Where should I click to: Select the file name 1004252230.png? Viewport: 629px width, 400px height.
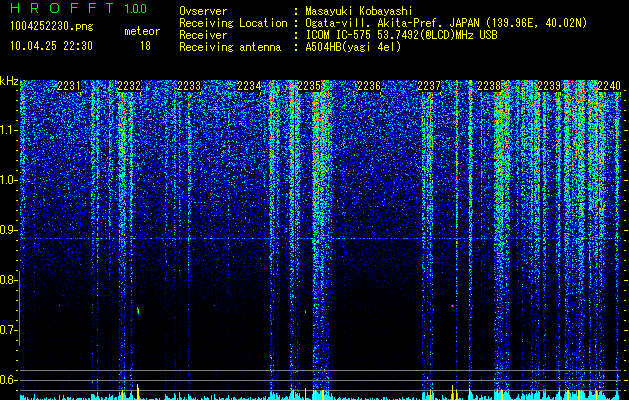[52, 26]
